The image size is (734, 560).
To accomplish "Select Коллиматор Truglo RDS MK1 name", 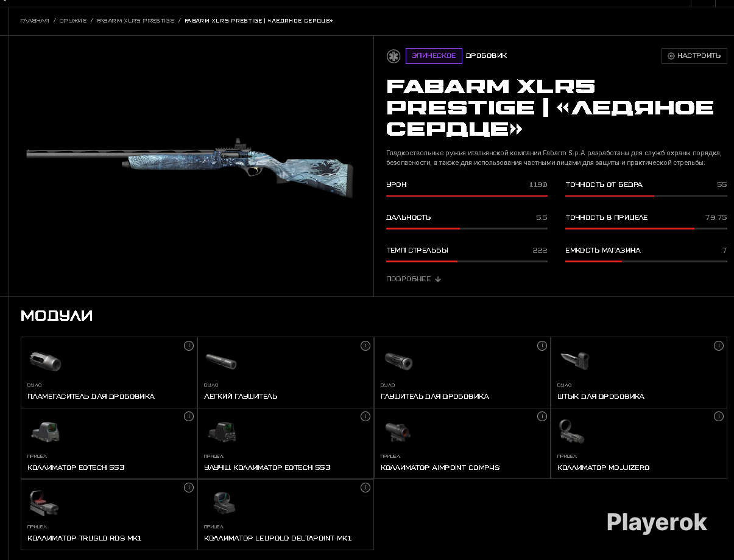I will [85, 538].
